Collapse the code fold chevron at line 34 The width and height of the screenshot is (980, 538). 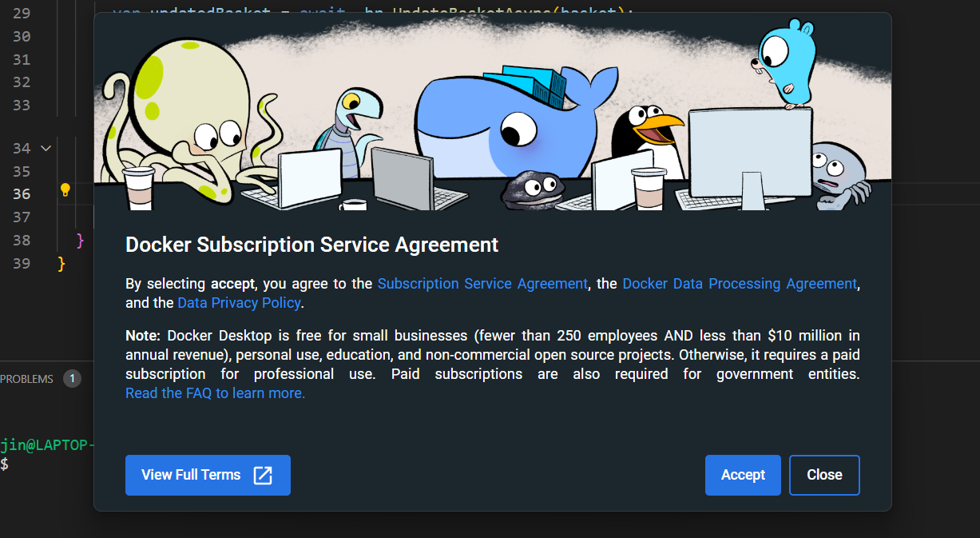pyautogui.click(x=46, y=148)
